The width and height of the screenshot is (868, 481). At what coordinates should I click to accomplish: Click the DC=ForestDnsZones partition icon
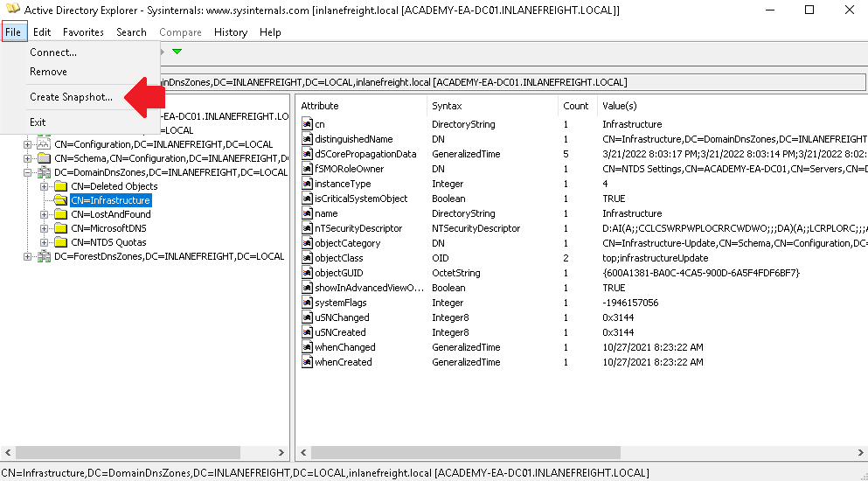pos(44,256)
